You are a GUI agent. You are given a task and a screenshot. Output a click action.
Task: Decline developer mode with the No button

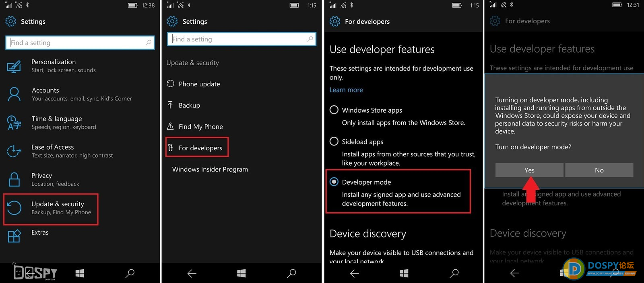click(599, 170)
